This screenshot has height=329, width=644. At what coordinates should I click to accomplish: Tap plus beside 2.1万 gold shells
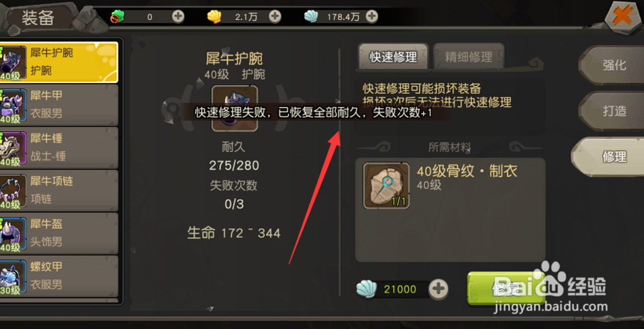(275, 17)
